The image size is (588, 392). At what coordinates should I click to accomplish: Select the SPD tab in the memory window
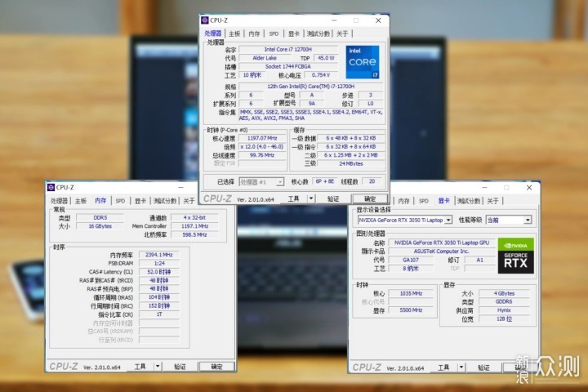[x=120, y=201]
